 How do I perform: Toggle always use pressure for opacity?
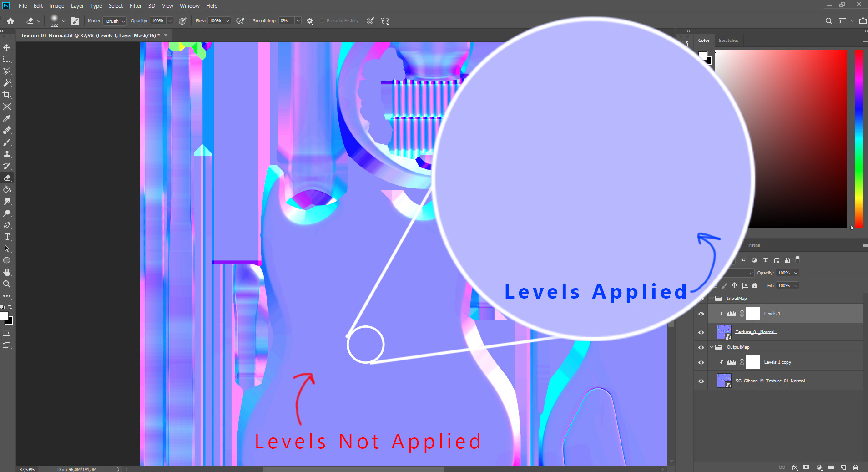tap(182, 21)
